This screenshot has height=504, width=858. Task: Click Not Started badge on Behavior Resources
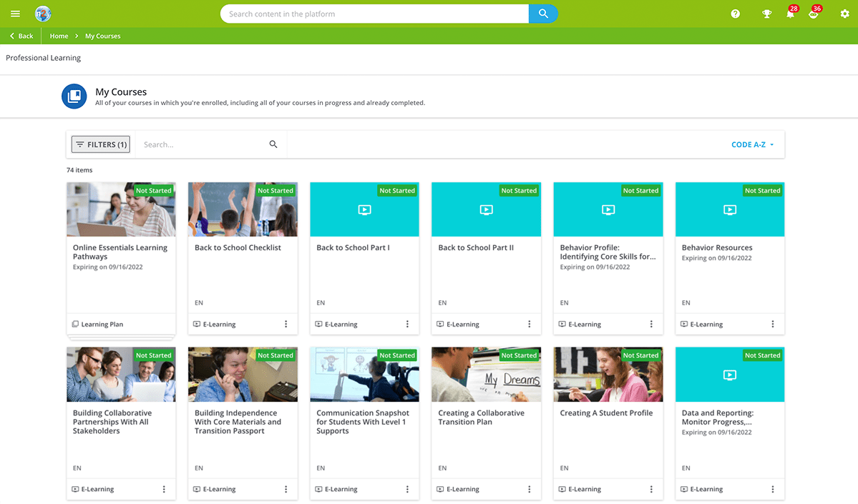(x=762, y=191)
